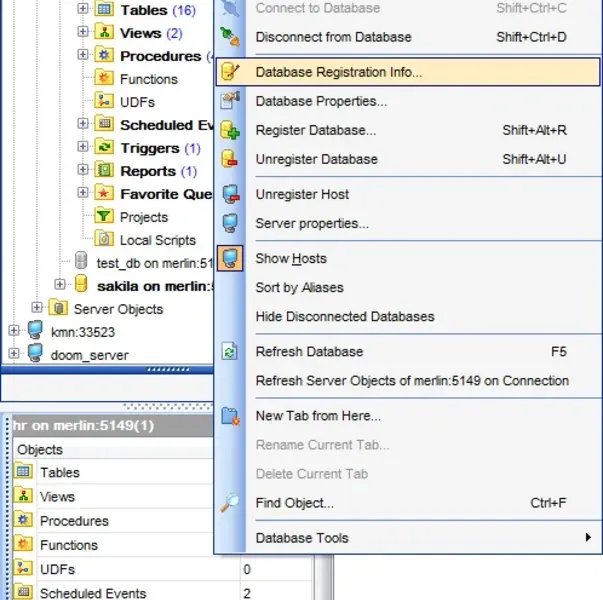This screenshot has width=603, height=600.
Task: Click the Disconnect from Database plug icon
Action: pyautogui.click(x=230, y=37)
